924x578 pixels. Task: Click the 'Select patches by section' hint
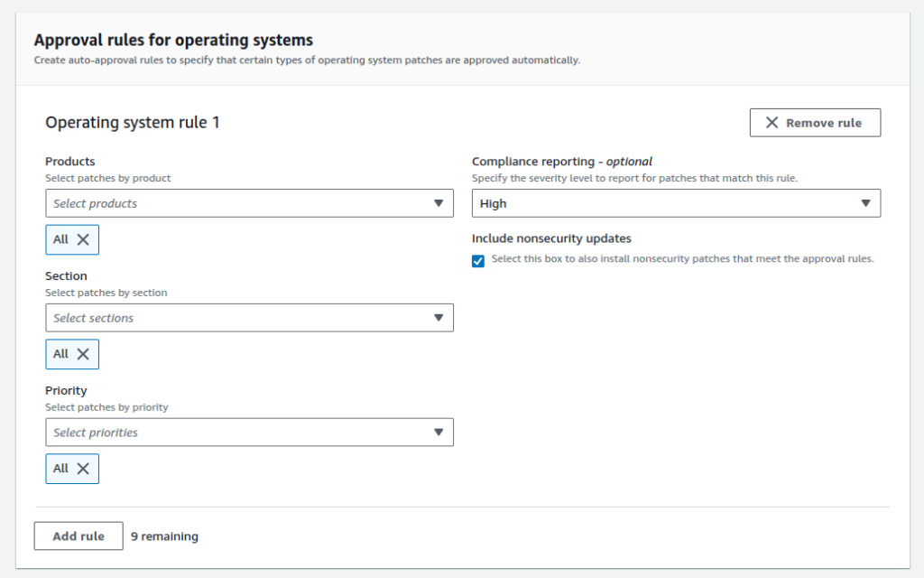click(x=106, y=293)
